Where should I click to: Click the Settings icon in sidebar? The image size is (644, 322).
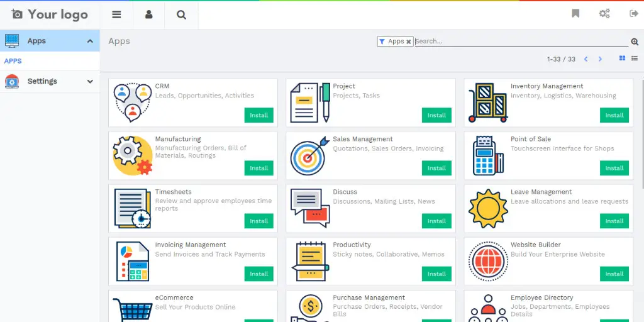click(12, 81)
